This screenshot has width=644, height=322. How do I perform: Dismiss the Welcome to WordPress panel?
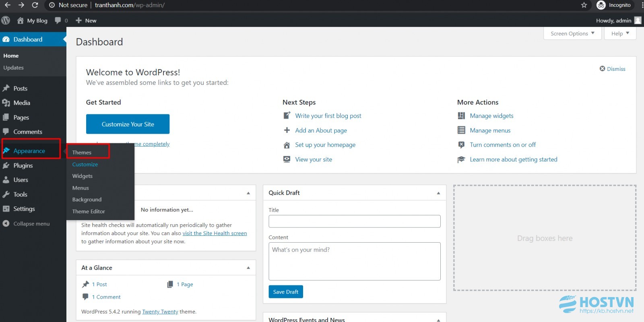tap(613, 69)
